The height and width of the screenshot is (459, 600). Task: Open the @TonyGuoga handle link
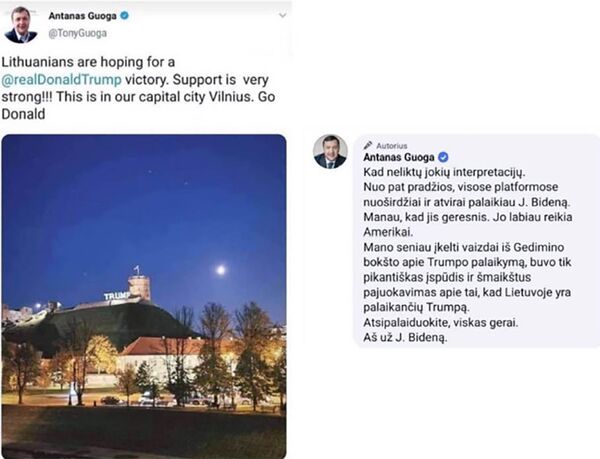pos(77,33)
